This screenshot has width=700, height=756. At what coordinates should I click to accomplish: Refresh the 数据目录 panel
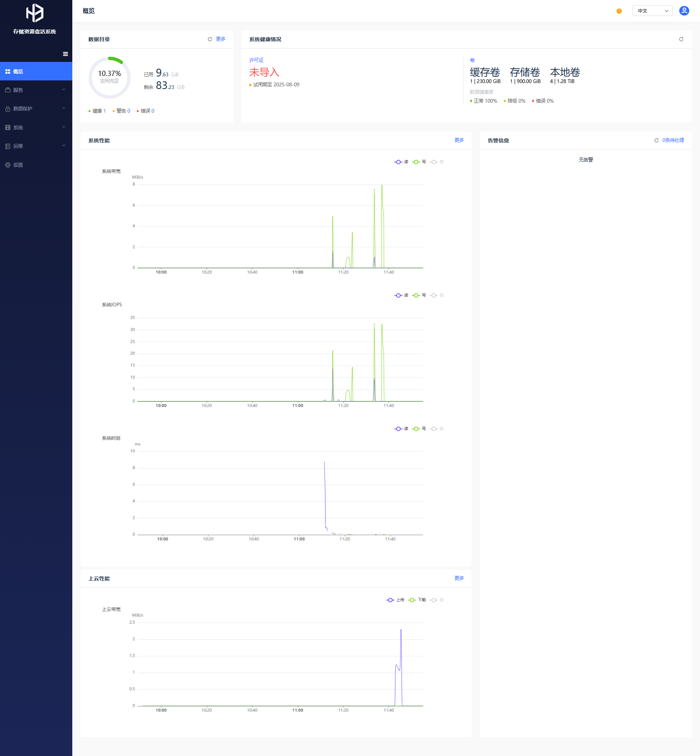210,39
